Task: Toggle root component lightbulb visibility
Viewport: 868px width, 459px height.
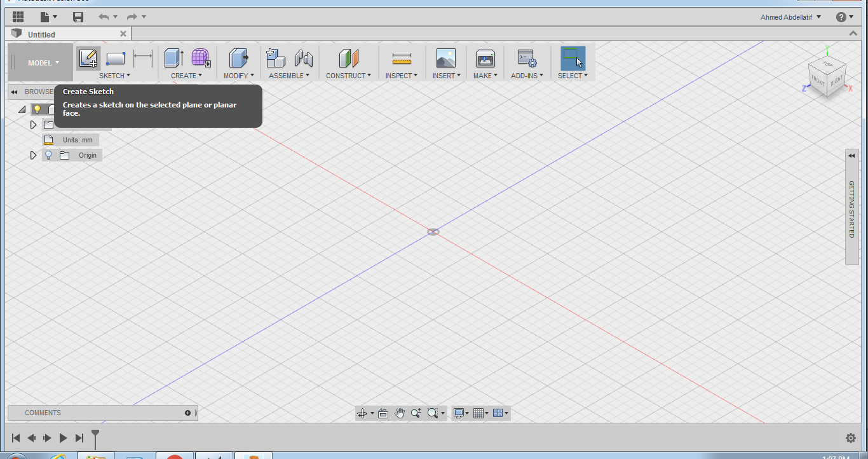Action: (37, 109)
